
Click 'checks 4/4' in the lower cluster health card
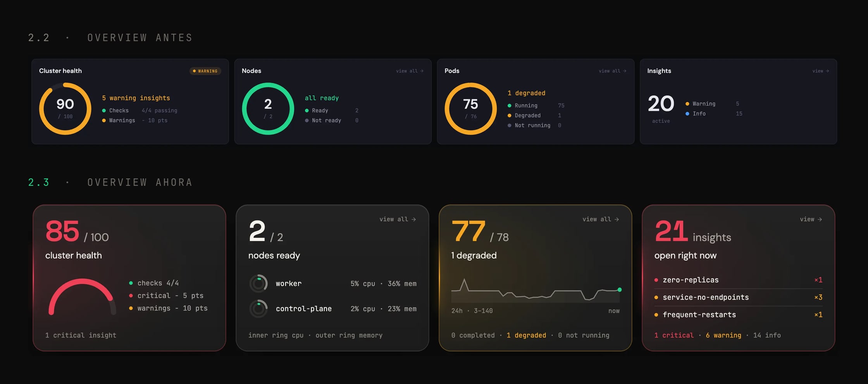[x=154, y=283]
